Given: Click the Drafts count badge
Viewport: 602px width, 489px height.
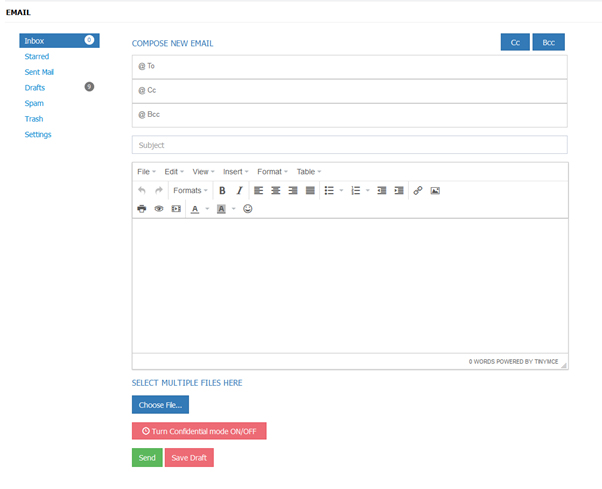Looking at the screenshot, I should [89, 87].
